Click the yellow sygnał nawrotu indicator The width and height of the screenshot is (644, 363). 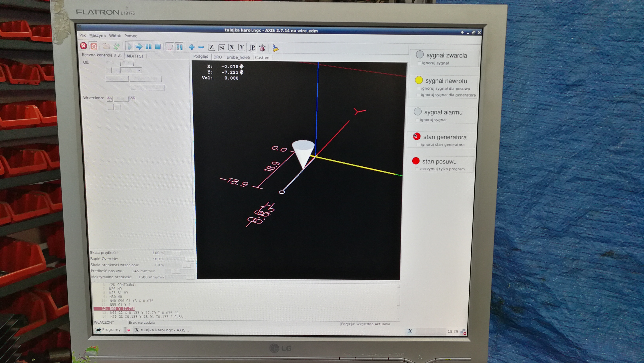pos(419,80)
